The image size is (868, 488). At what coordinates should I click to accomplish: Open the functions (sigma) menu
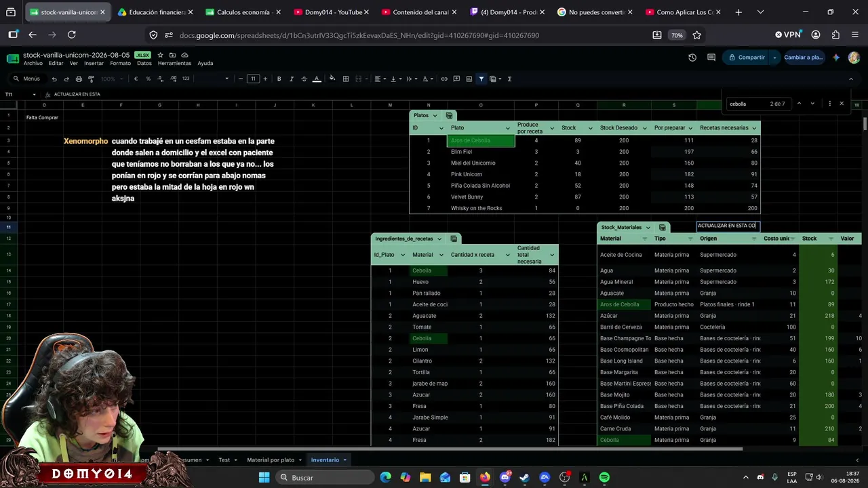509,79
